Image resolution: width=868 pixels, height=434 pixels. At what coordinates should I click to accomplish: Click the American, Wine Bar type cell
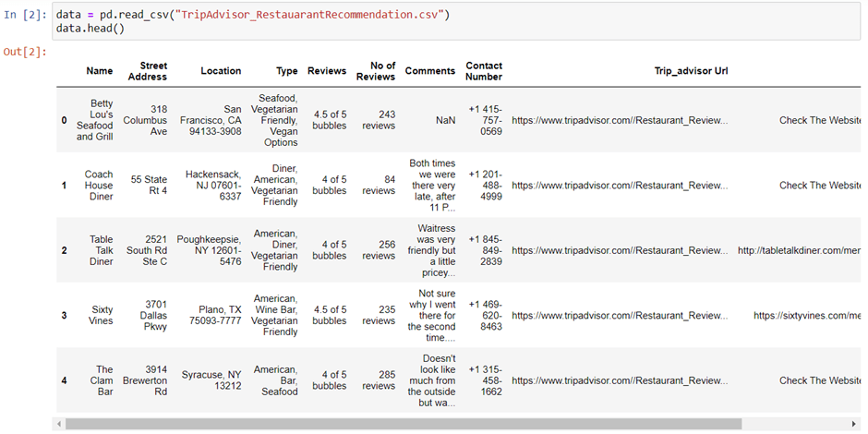click(274, 316)
